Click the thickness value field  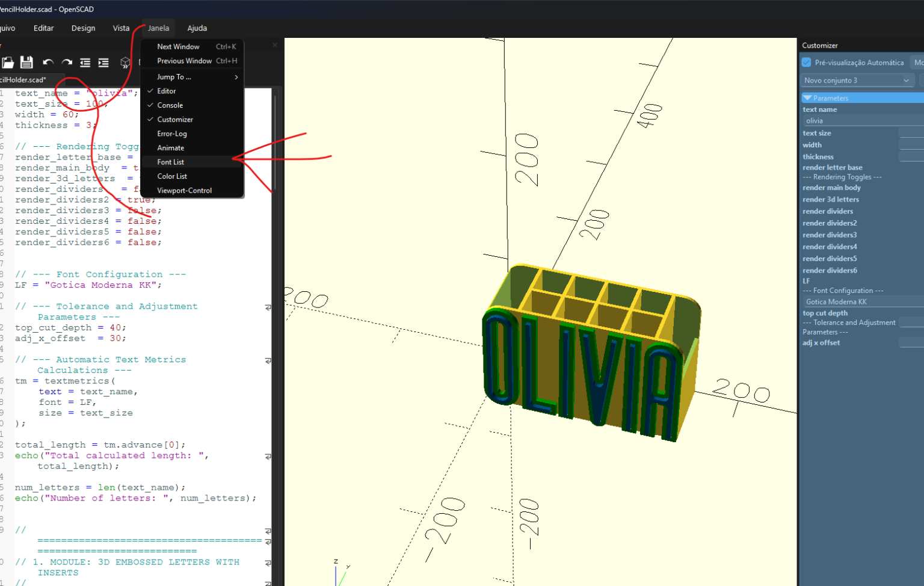coord(911,156)
